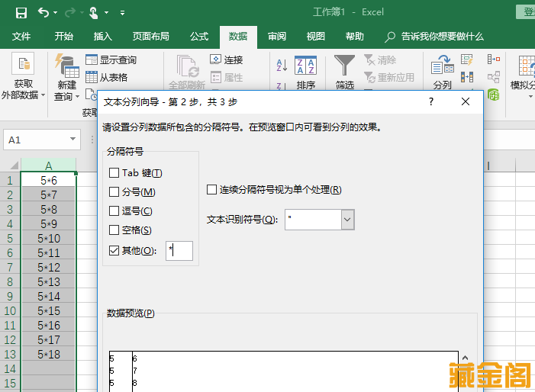Open the 获取外部数据 icon
This screenshot has height=392, width=535.
coord(23,63)
